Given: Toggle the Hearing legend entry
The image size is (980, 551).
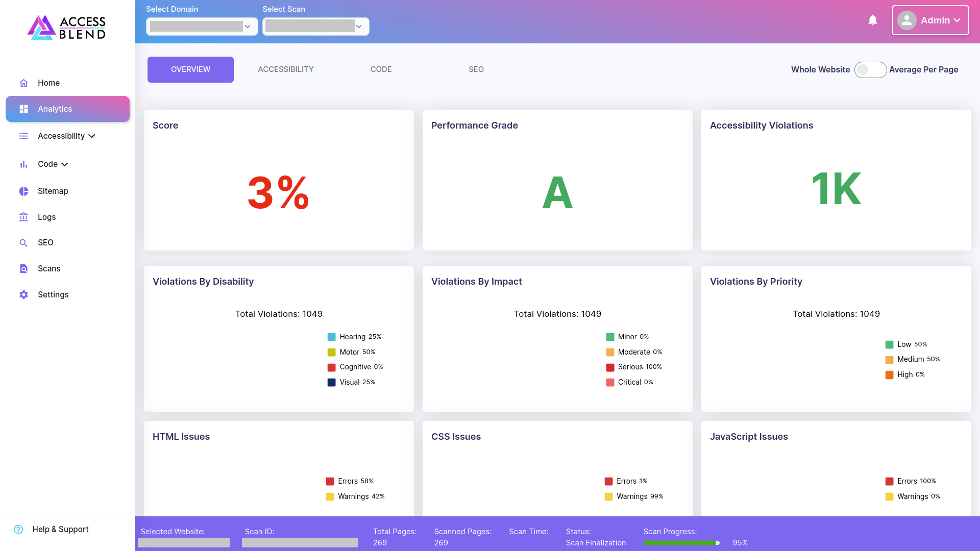Looking at the screenshot, I should [x=354, y=337].
